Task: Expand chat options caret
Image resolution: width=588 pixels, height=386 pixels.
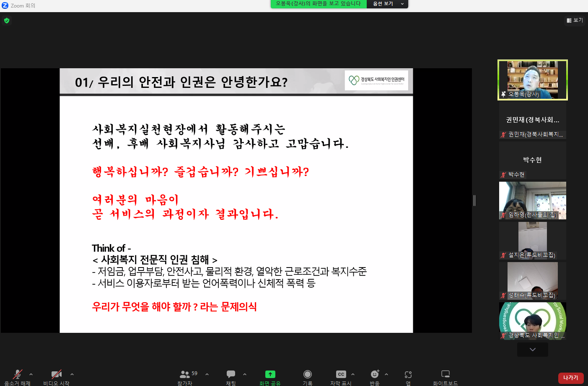Action: click(245, 374)
